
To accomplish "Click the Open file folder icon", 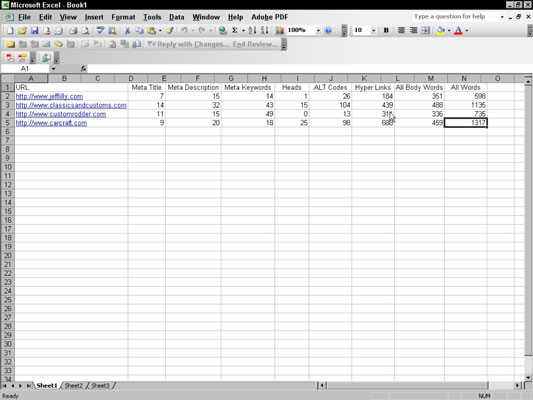I will [x=22, y=31].
